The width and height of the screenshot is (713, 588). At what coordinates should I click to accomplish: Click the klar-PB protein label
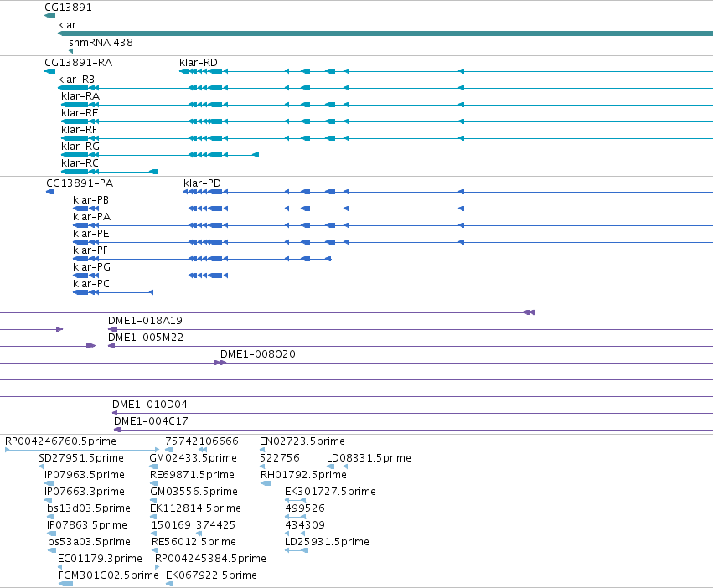90,200
